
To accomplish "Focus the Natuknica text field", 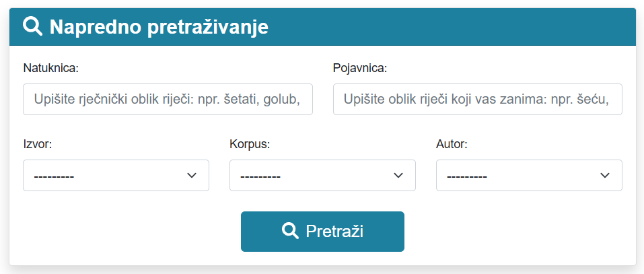I will click(x=168, y=100).
